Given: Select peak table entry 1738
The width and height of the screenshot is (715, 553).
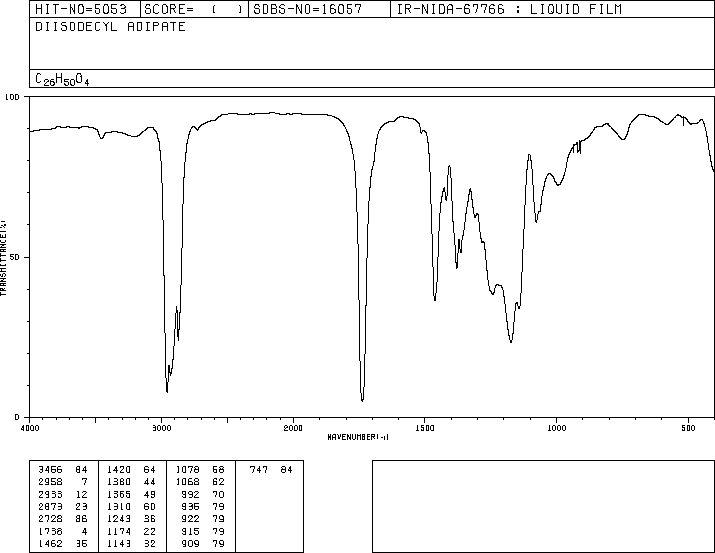Looking at the screenshot, I should (50, 531).
